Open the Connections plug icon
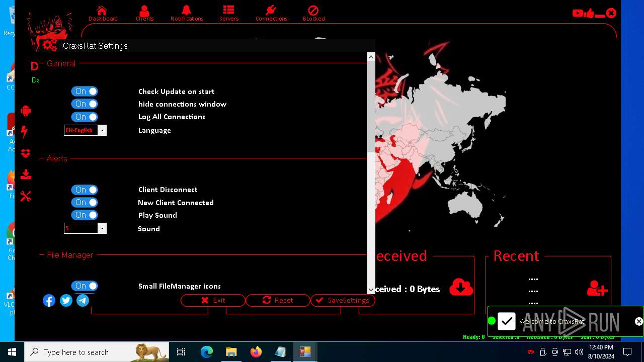This screenshot has height=362, width=644. (x=271, y=10)
